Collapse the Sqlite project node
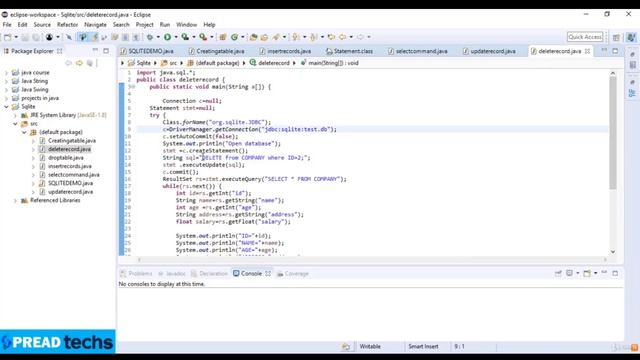This screenshot has width=640, height=360. (x=6, y=107)
